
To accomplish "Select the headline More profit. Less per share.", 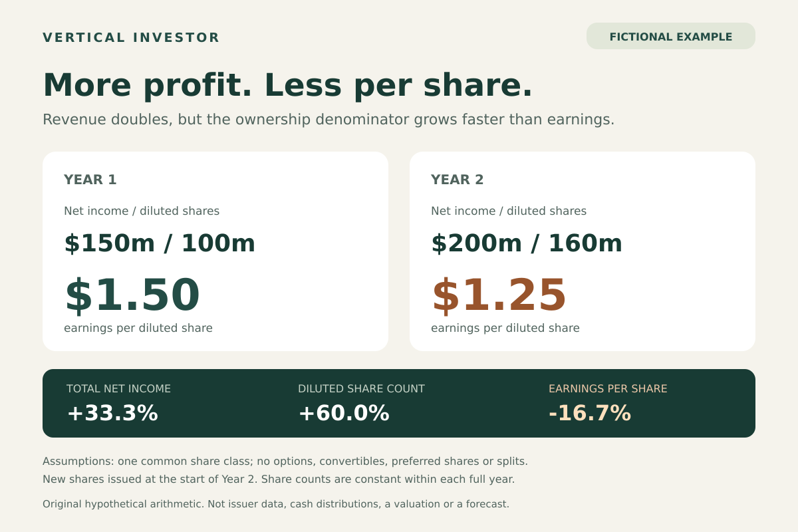I will (x=287, y=85).
